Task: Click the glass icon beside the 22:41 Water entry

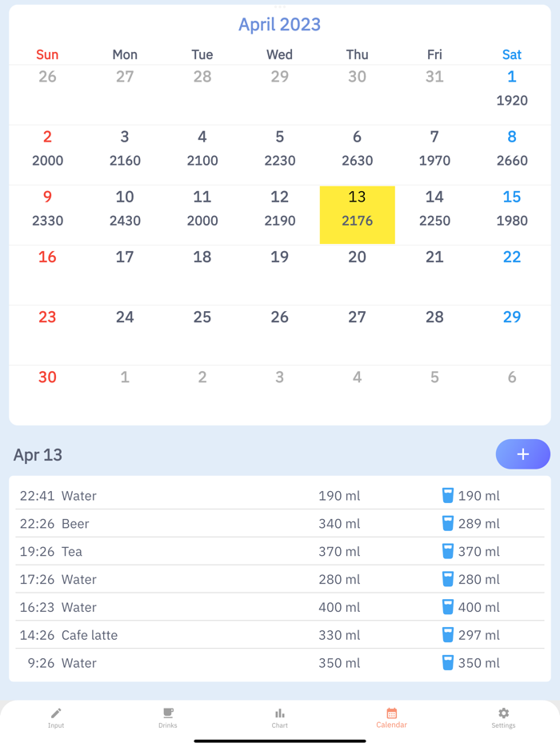Action: (447, 495)
